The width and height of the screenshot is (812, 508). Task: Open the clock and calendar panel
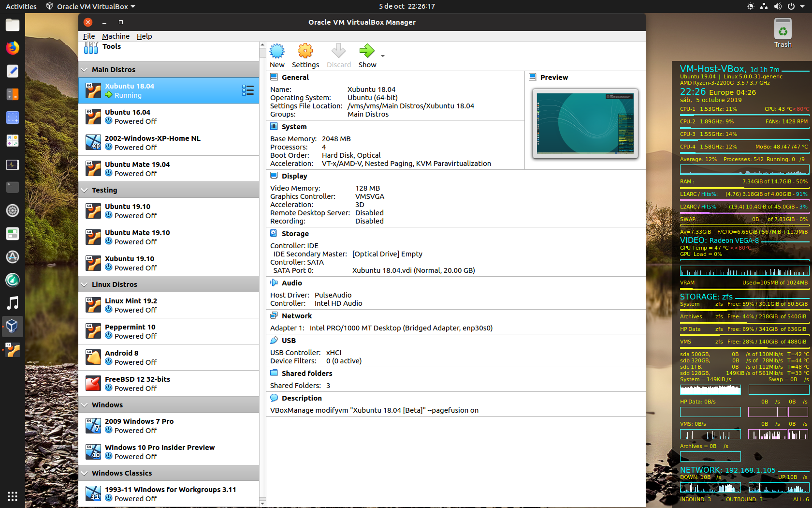pyautogui.click(x=406, y=6)
